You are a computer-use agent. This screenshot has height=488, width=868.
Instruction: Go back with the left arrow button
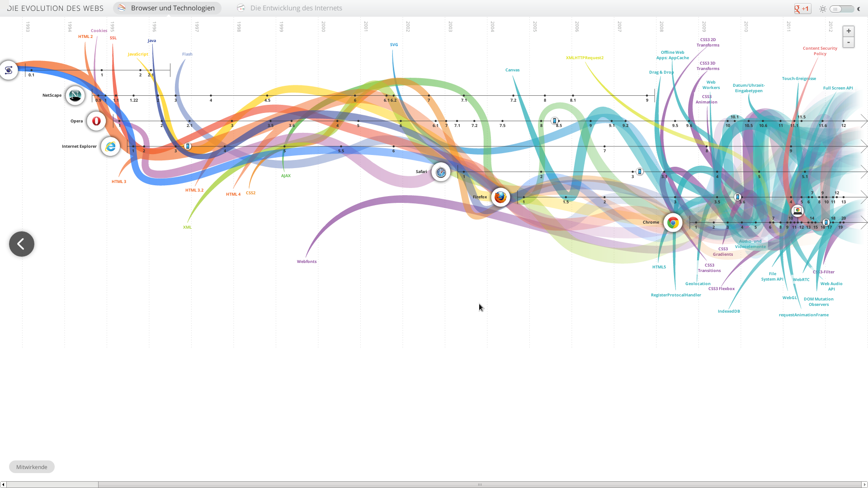22,244
